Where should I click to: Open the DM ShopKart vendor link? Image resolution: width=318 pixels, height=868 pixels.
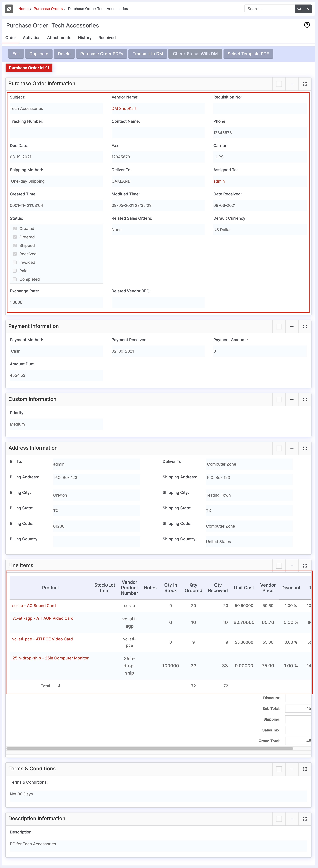coord(124,108)
